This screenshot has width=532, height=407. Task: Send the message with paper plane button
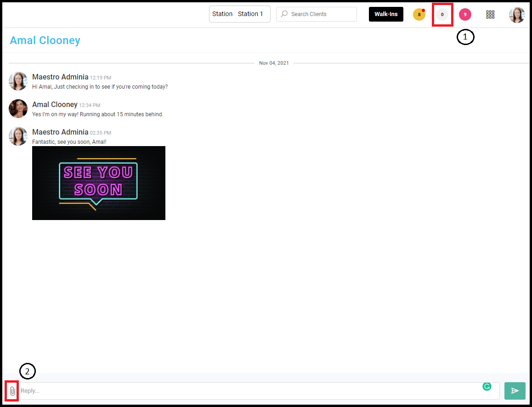(x=515, y=391)
